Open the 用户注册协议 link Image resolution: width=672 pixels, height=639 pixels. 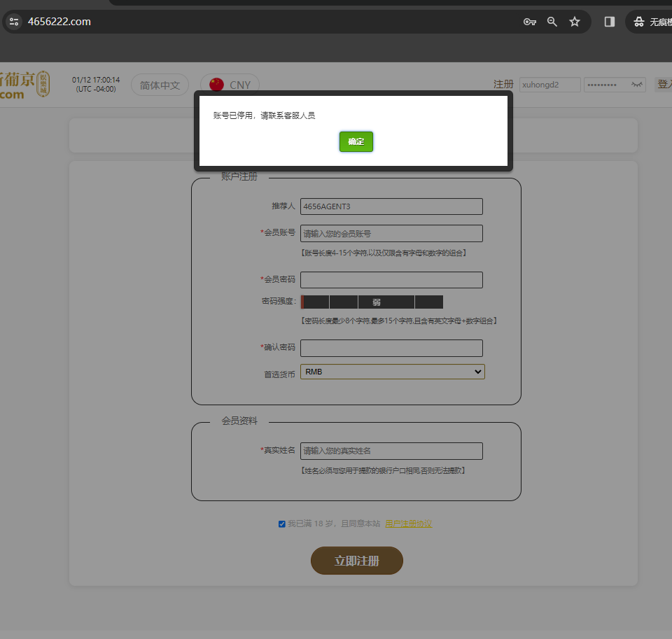click(x=408, y=524)
